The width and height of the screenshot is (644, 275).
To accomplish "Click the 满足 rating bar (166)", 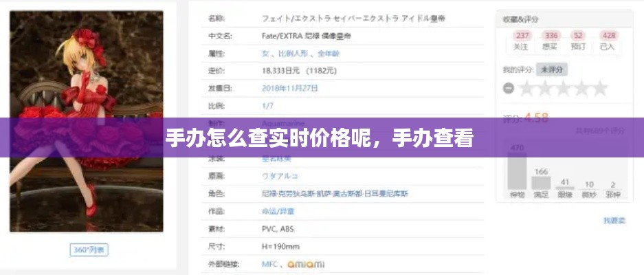I will 541,183.
